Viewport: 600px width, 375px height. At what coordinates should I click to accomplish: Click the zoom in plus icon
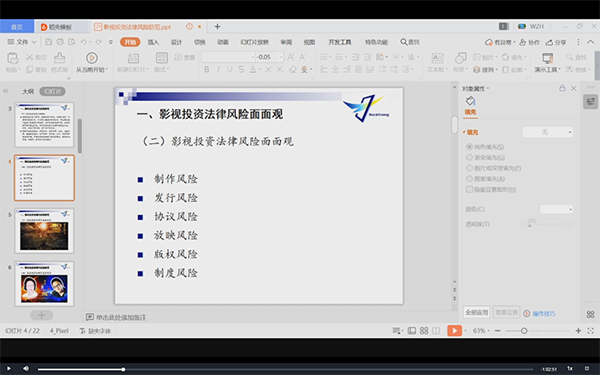click(x=578, y=331)
